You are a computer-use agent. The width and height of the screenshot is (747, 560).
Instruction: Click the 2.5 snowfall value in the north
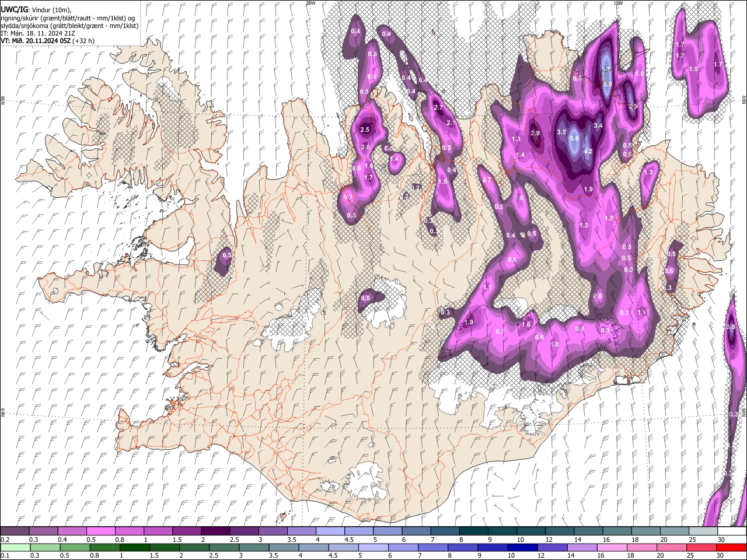[x=365, y=129]
